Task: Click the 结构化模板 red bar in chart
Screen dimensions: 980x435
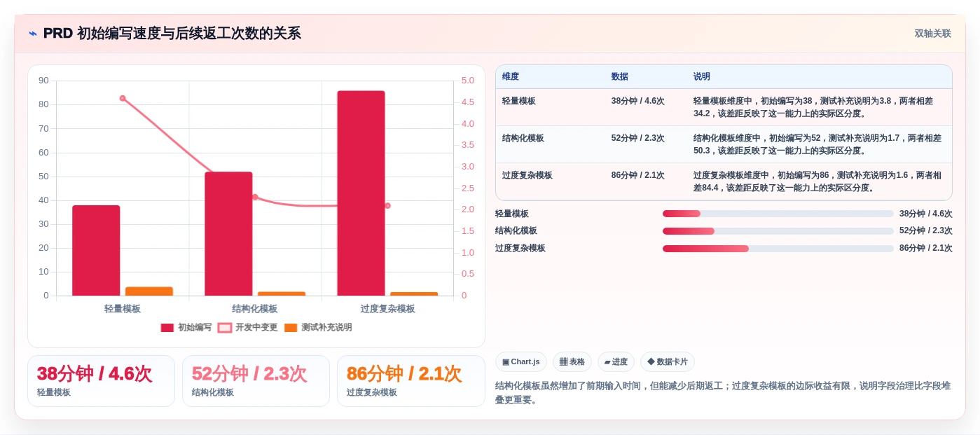Action: 228,233
